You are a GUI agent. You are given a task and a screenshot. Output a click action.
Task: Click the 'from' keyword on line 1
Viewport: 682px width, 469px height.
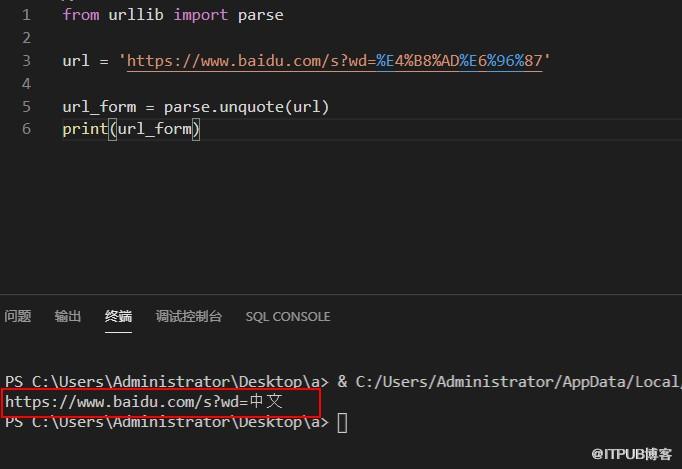pyautogui.click(x=81, y=15)
